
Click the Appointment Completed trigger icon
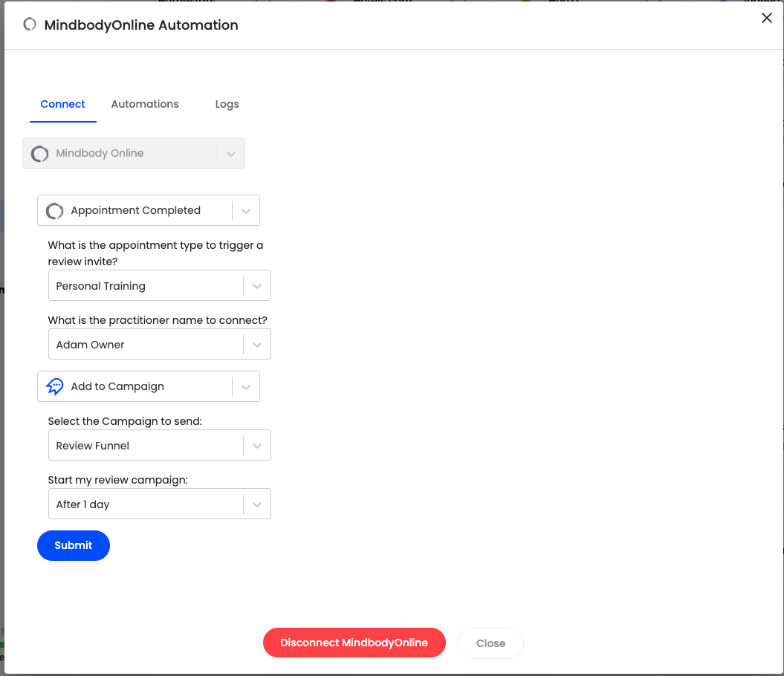tap(54, 211)
